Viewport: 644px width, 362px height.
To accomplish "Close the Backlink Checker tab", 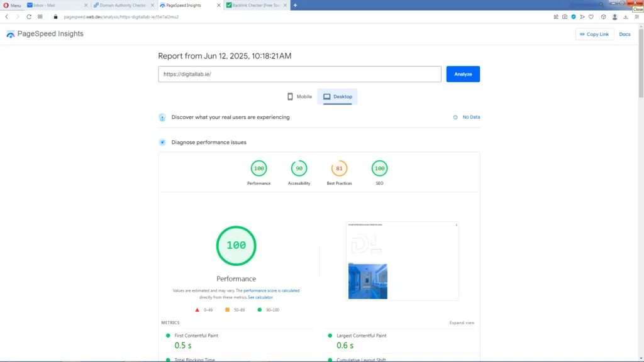I will pos(285,5).
